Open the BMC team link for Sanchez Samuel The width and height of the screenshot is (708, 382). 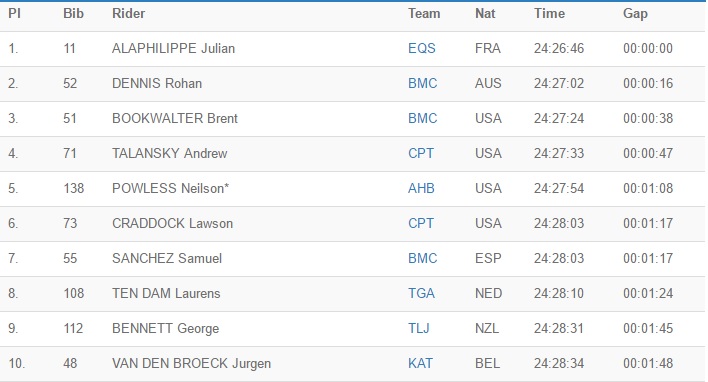pos(423,258)
